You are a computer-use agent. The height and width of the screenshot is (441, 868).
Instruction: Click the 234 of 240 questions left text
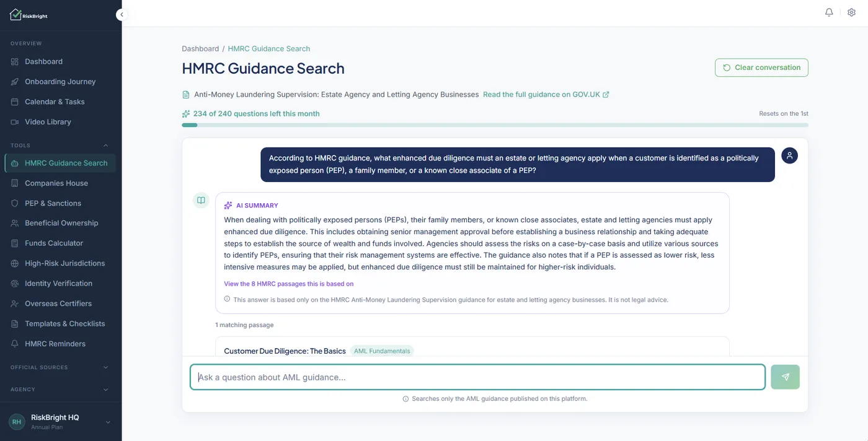[x=257, y=114]
